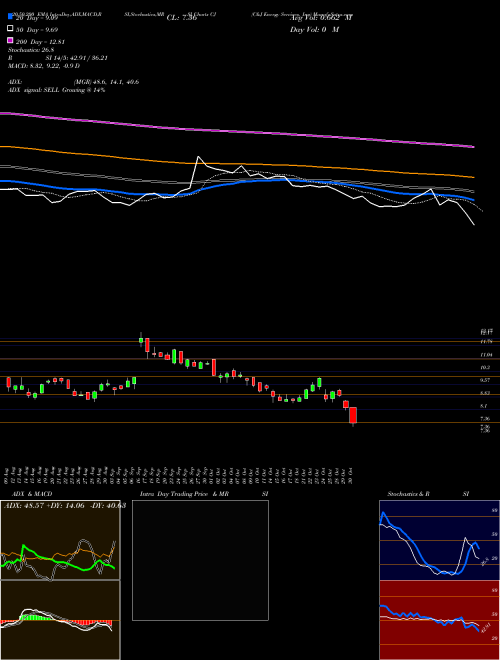
Task: Click the 'Day Vol: 0 M' text
Action: coord(314,29)
